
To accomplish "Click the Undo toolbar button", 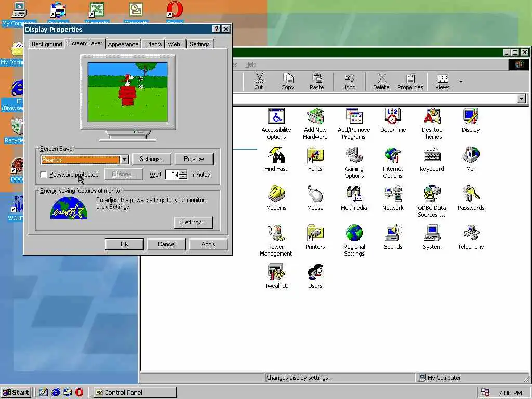I will point(349,82).
